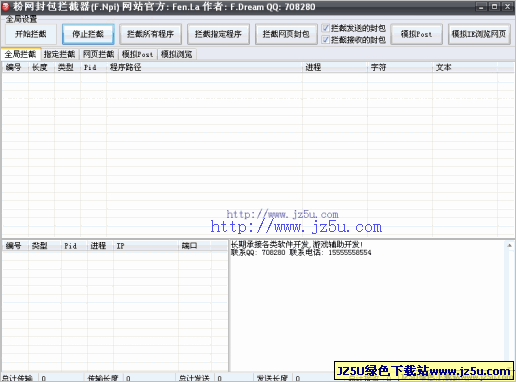Screen dimensions: 516x382
Task: Switch to 指定拦截 tab
Action: (60, 54)
